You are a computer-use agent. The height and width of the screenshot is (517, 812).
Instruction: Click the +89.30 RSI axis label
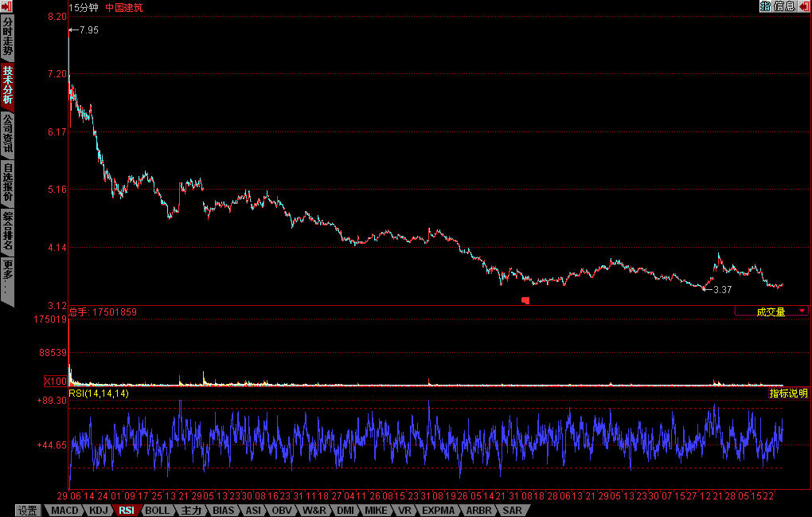click(52, 401)
